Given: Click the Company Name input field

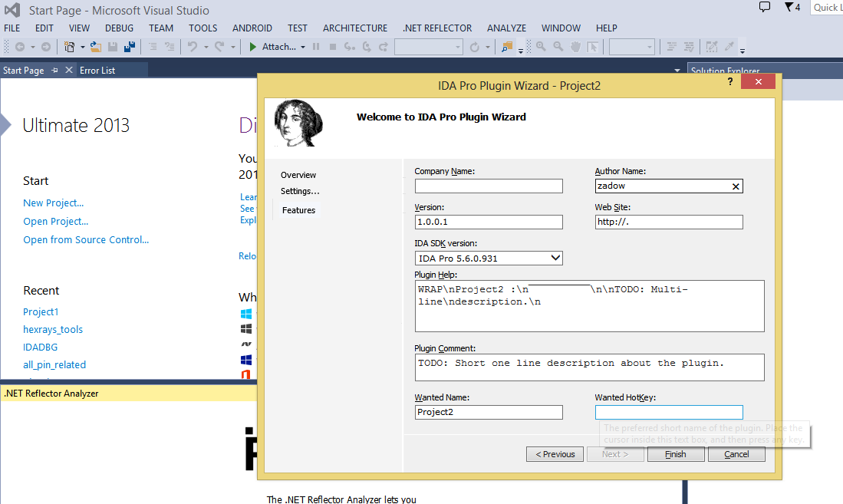Looking at the screenshot, I should [489, 186].
